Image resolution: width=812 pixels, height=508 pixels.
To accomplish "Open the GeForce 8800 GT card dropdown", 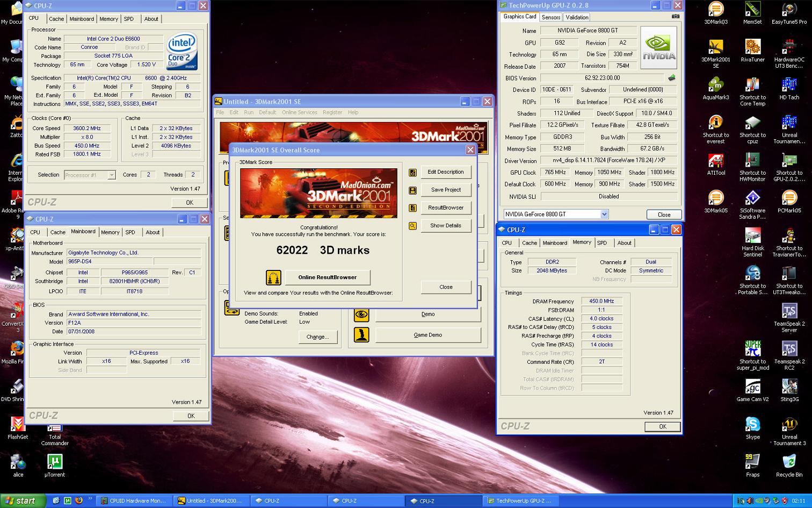I will [604, 214].
